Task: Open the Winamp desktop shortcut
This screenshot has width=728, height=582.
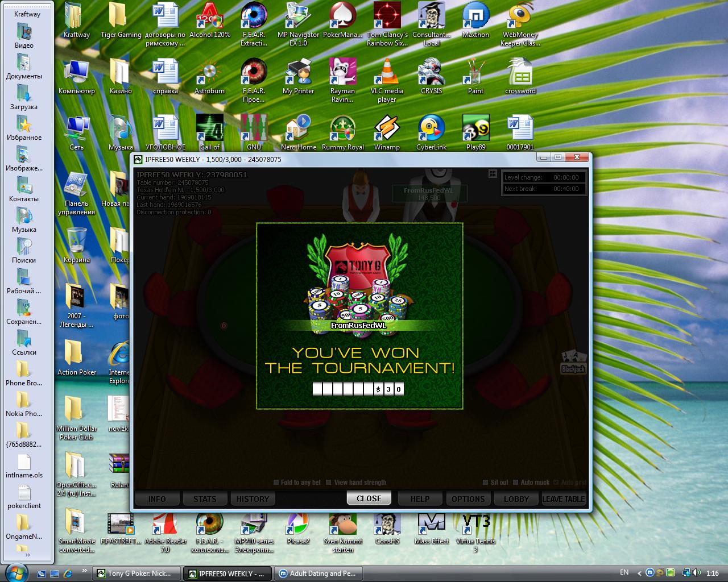Action: [387, 128]
